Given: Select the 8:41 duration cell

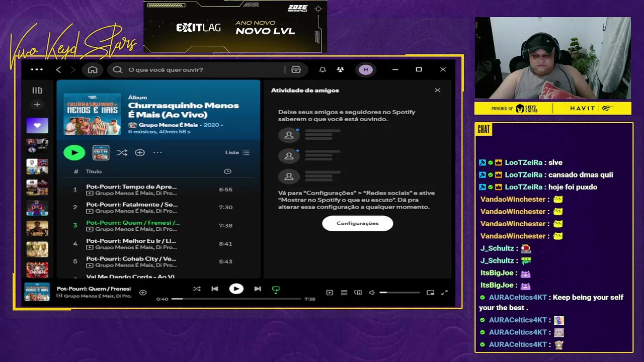Looking at the screenshot, I should coord(225,243).
